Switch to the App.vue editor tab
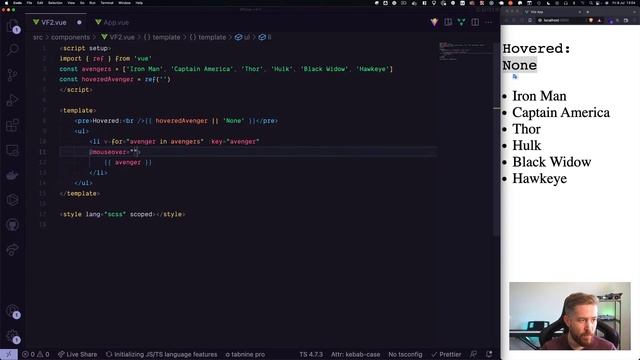The image size is (640, 360). pyautogui.click(x=112, y=22)
